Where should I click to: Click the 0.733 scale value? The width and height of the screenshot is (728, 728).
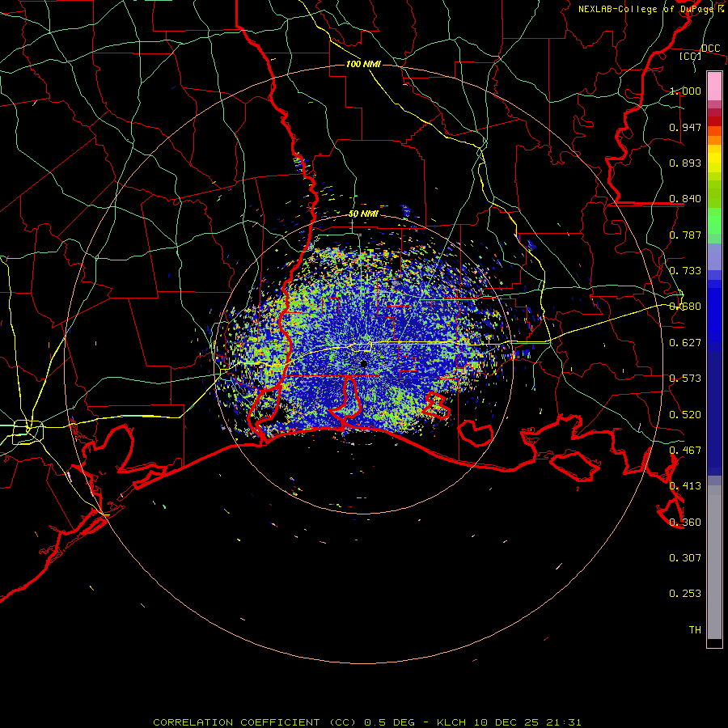[x=685, y=271]
